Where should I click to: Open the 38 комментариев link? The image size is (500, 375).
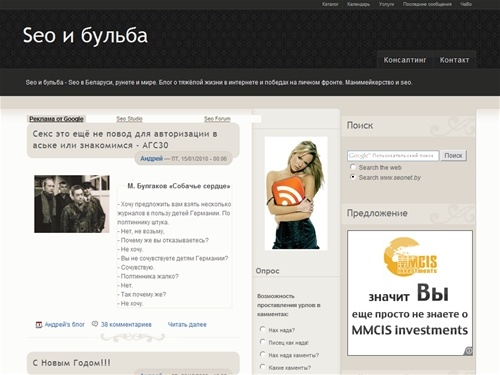coord(126,324)
